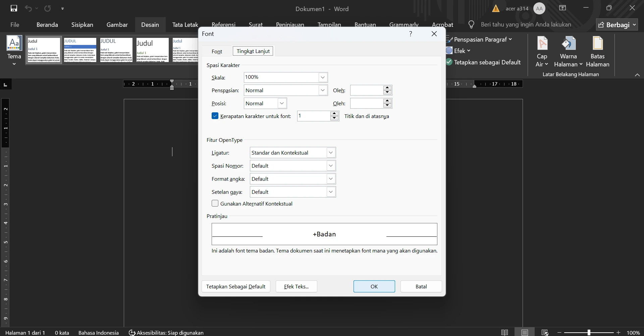The height and width of the screenshot is (336, 644).
Task: Open the Format angka dropdown
Action: coord(331,179)
